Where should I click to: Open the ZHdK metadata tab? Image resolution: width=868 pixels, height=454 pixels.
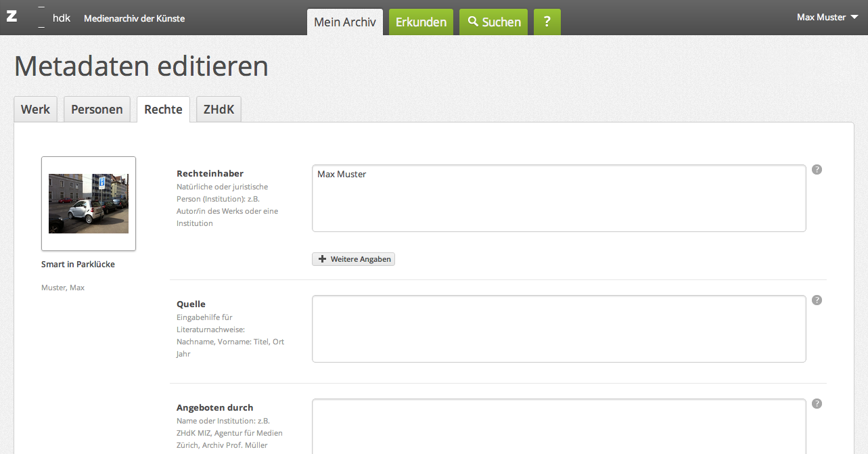[219, 110]
